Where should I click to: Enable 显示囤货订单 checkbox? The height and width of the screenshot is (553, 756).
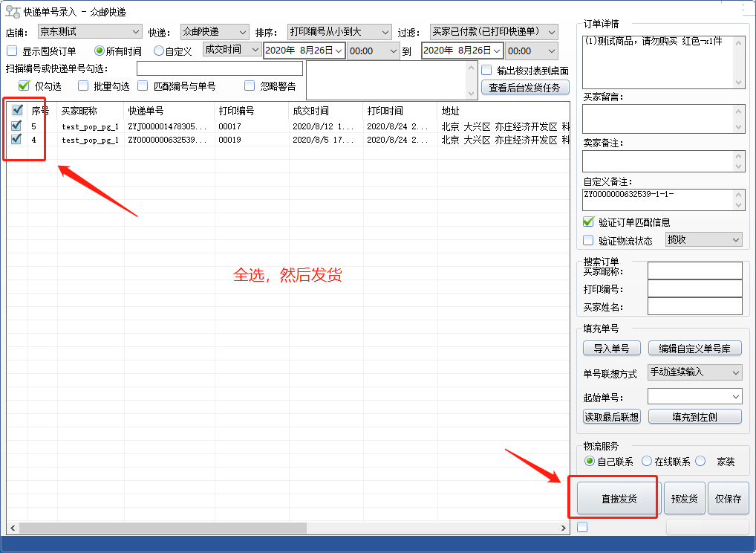(x=12, y=51)
